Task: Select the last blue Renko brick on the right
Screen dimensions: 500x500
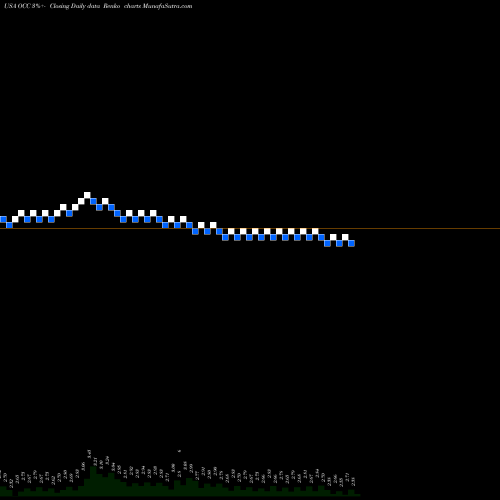Action: point(351,243)
